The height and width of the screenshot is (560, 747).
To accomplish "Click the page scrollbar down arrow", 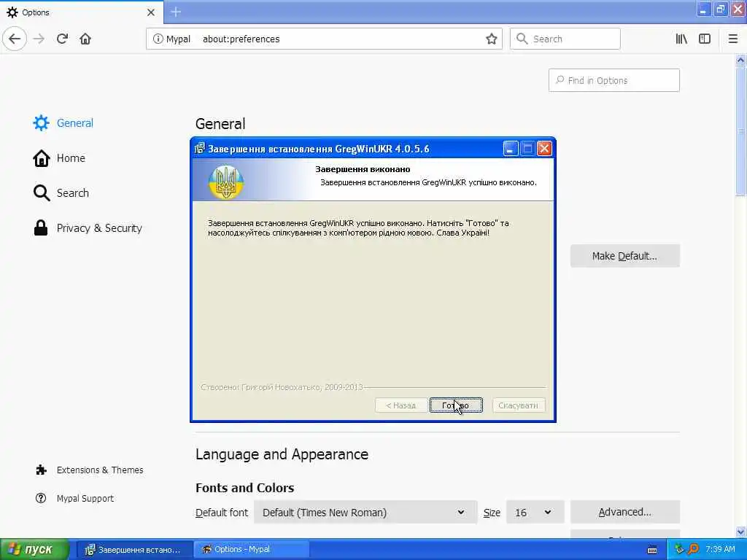I will click(x=740, y=532).
